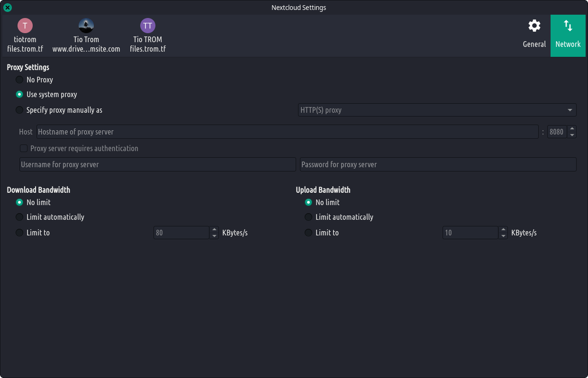Choose Use system proxy radio button
The image size is (588, 378).
point(19,94)
